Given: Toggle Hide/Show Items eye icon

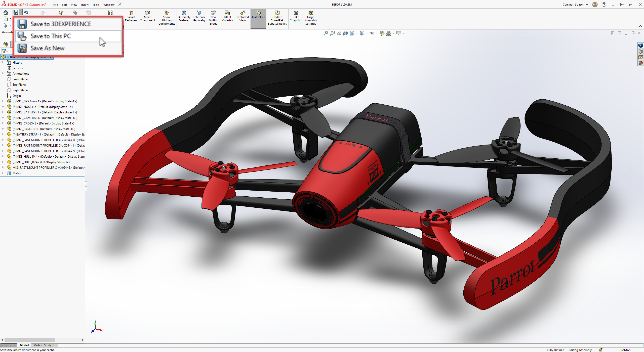Looking at the screenshot, I should [x=372, y=33].
